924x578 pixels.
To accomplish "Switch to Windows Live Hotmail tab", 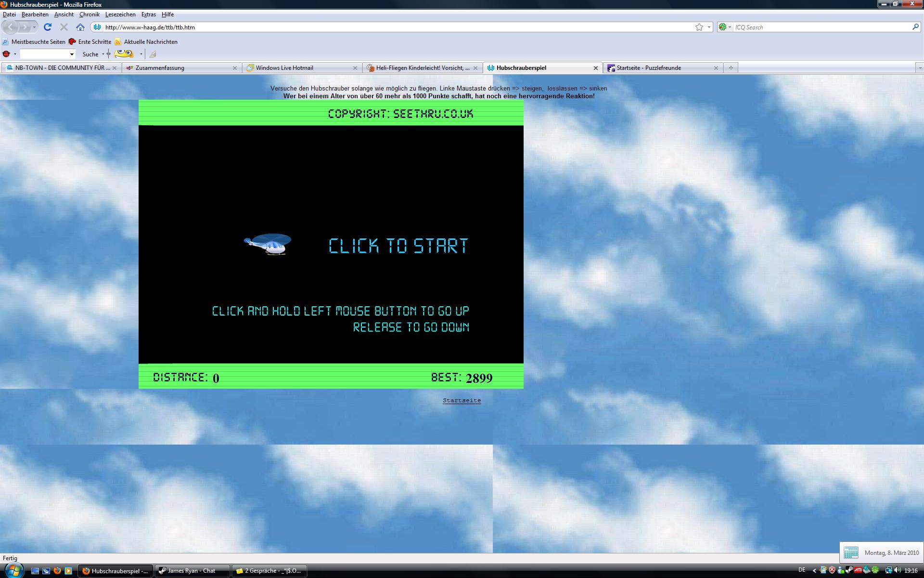I will coord(284,68).
